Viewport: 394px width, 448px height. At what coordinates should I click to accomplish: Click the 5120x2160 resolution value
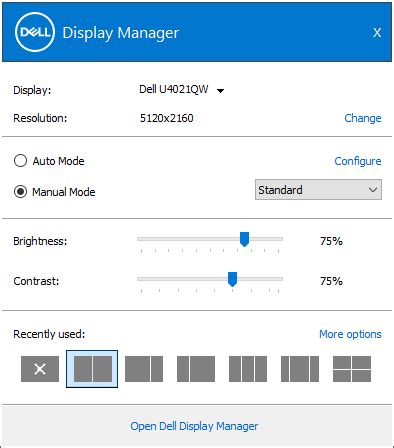[x=167, y=118]
